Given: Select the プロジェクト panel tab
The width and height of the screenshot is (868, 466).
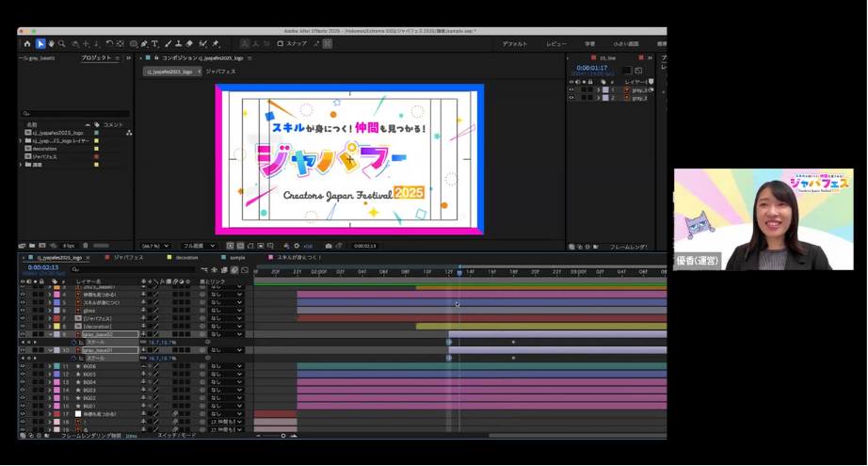Looking at the screenshot, I should [x=96, y=58].
